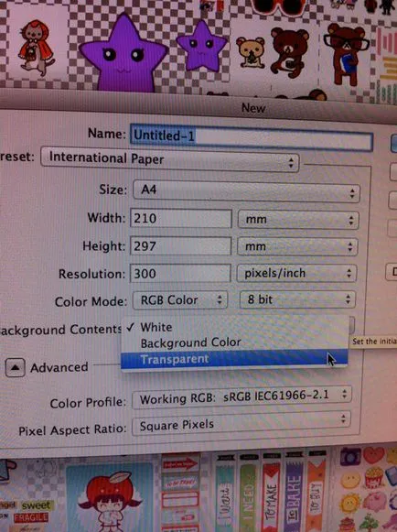Click the 'Pixel Aspect Ratio:' label

pos(72,430)
